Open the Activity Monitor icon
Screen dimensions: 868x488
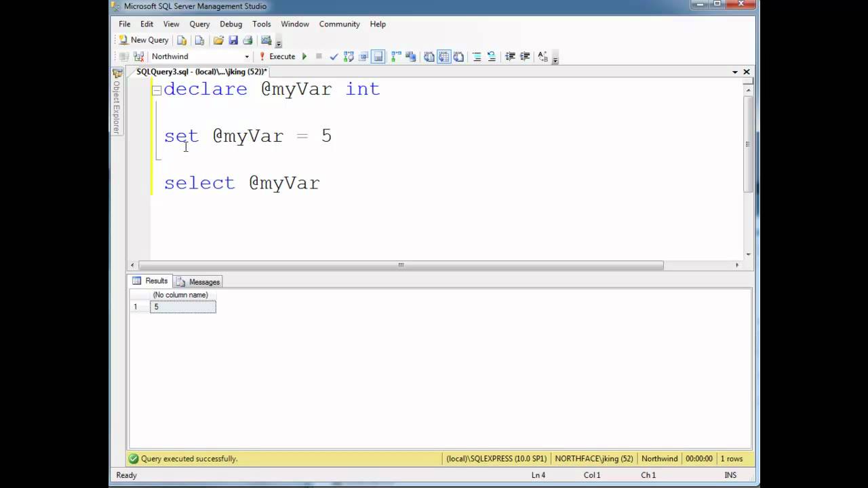coord(266,40)
